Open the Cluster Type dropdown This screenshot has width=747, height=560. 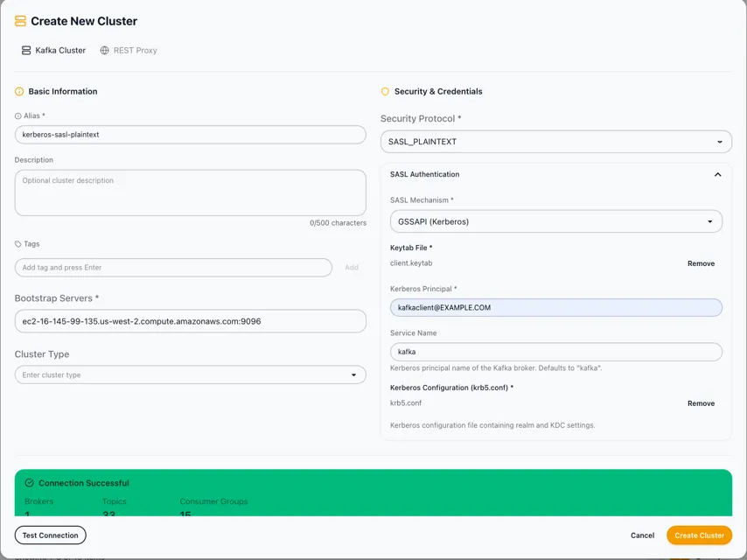(191, 374)
